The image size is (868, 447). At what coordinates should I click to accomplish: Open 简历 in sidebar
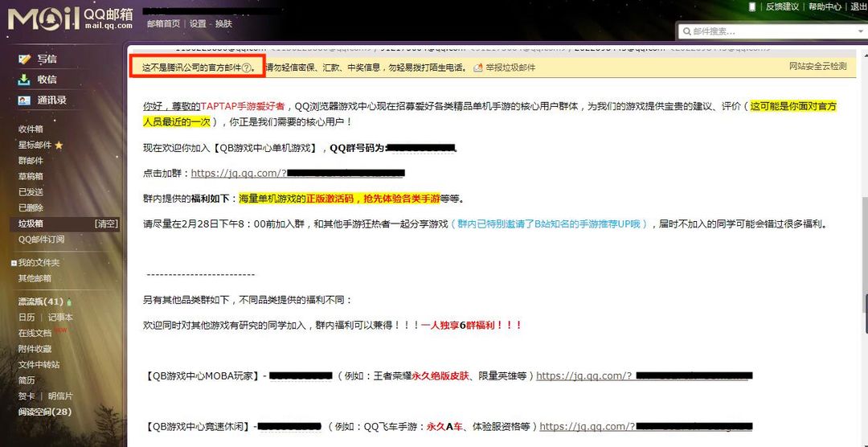click(26, 380)
